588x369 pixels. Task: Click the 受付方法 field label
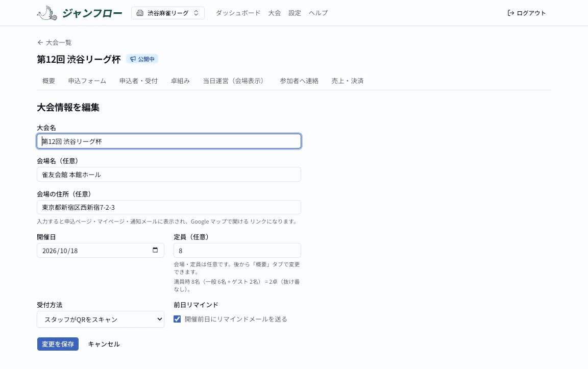(50, 305)
